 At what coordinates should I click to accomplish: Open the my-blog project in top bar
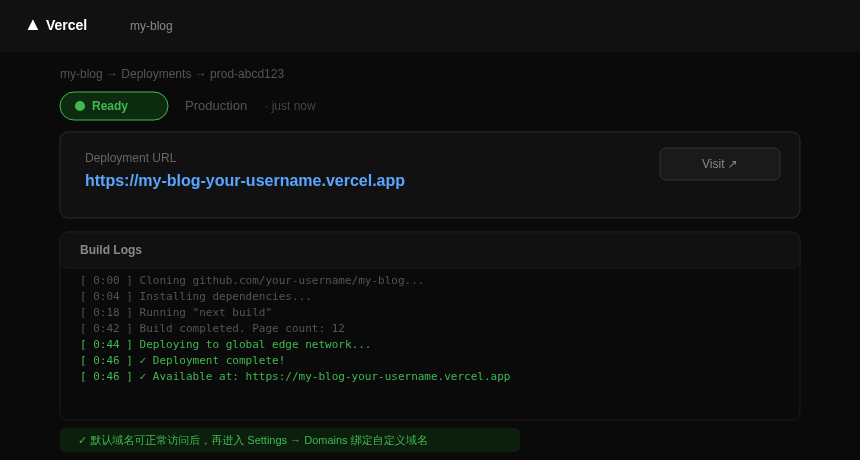pos(151,26)
